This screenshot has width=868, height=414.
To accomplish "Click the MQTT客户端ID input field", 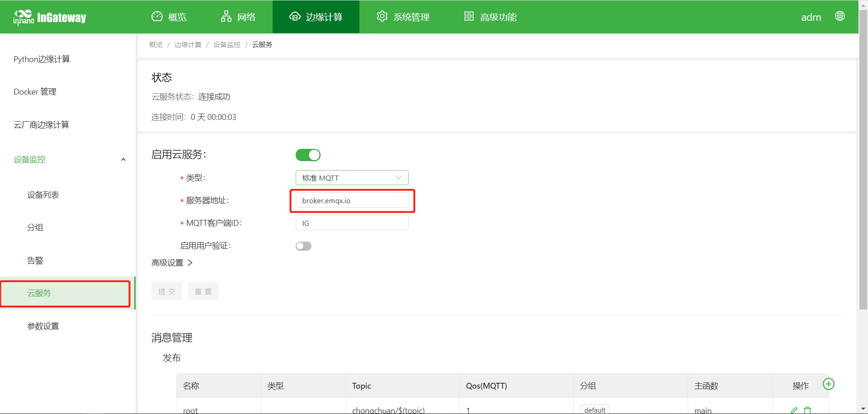I will click(352, 223).
